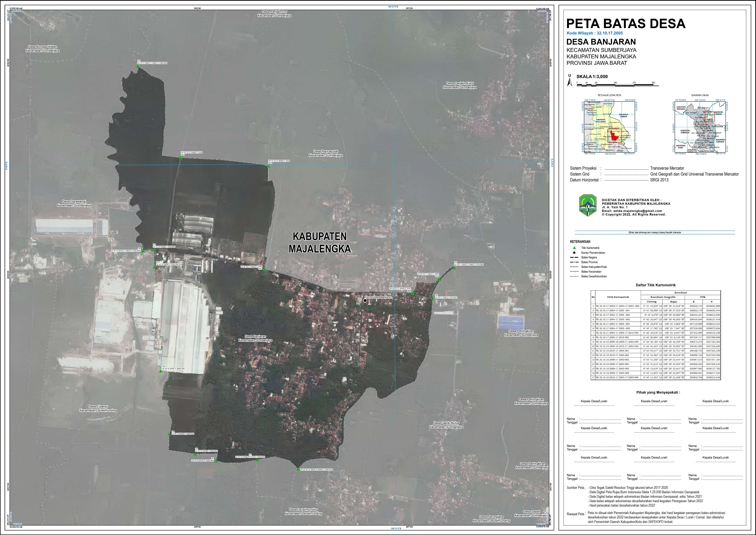
Task: Click the north arrow symbol beside SKALA
Action: point(569,81)
